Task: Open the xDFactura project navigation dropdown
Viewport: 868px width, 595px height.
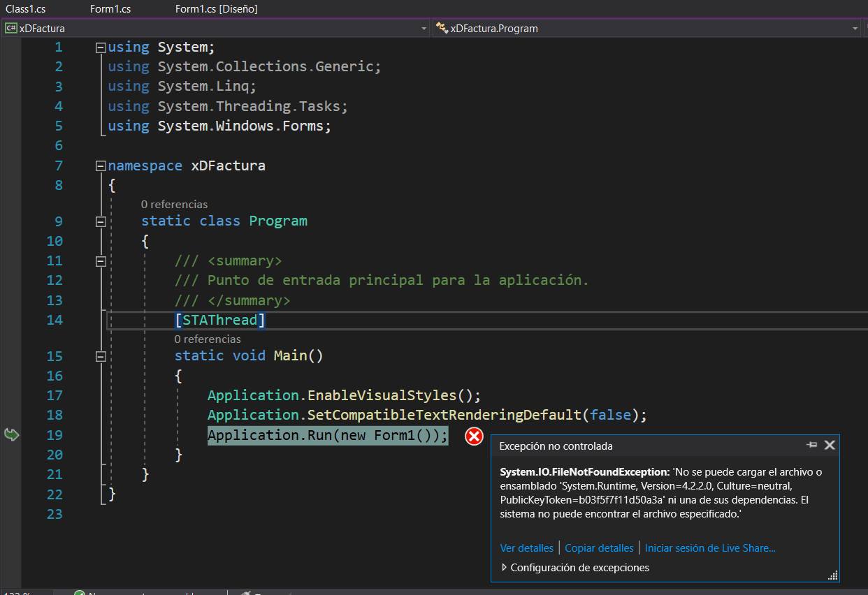Action: pos(424,29)
